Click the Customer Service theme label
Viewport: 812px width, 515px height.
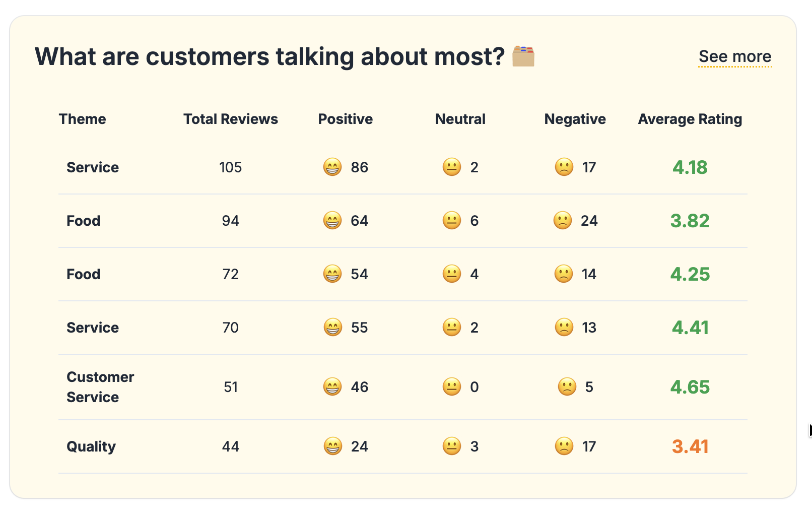(100, 387)
